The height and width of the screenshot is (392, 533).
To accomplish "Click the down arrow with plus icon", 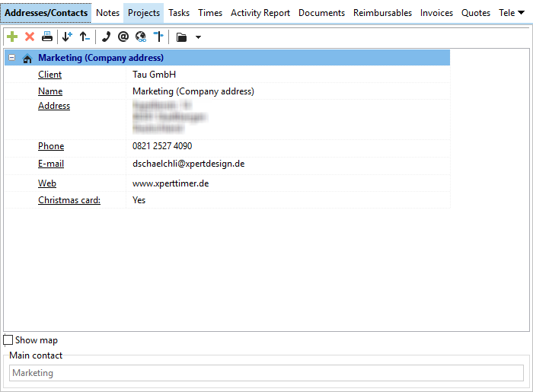I will tap(67, 37).
